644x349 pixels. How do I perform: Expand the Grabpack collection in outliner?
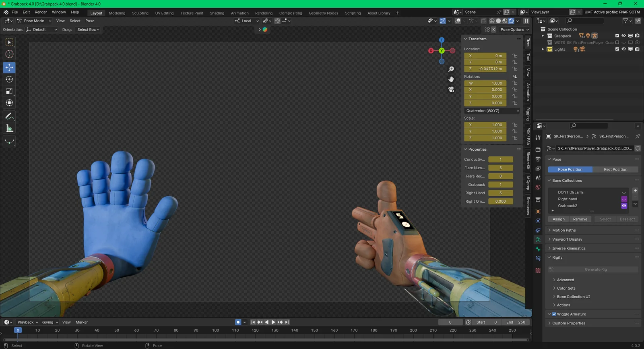[543, 36]
